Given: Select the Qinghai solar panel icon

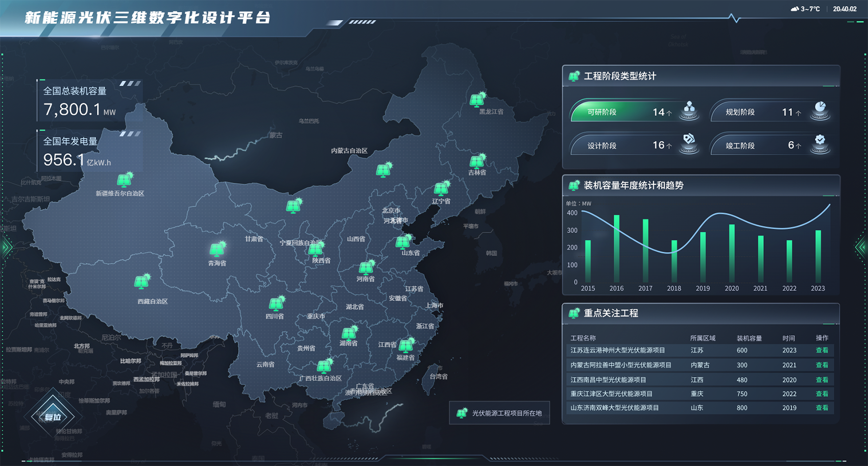Looking at the screenshot, I should pyautogui.click(x=218, y=249).
